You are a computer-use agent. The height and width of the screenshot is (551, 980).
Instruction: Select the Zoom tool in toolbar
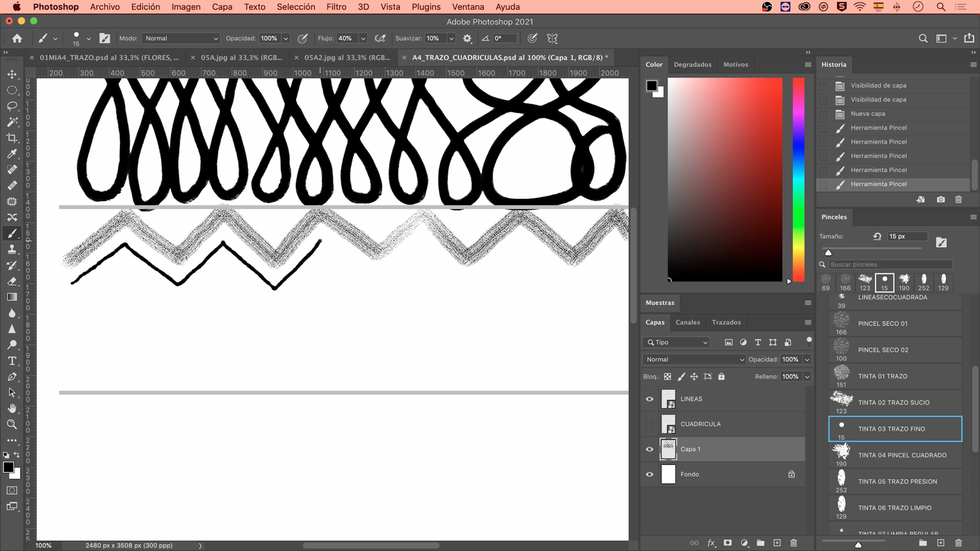(x=12, y=424)
